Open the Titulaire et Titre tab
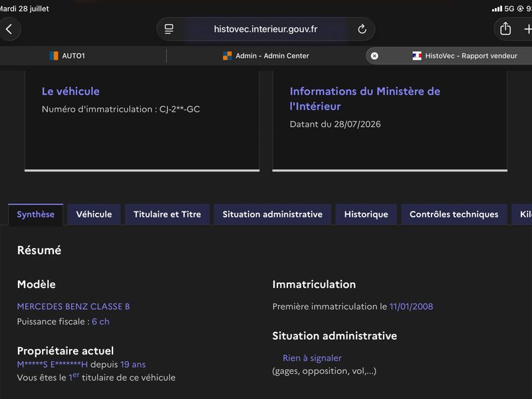The width and height of the screenshot is (532, 399). (168, 214)
